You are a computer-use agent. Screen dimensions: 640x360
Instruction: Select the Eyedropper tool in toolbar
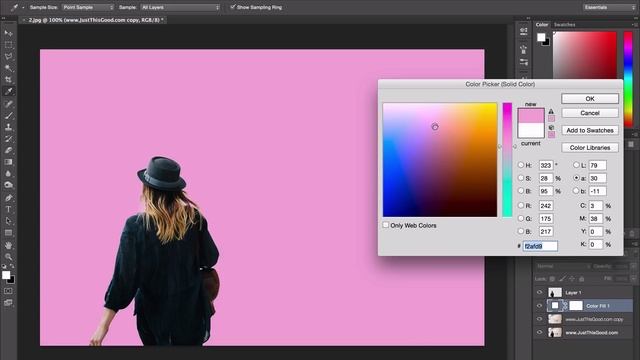pos(8,91)
